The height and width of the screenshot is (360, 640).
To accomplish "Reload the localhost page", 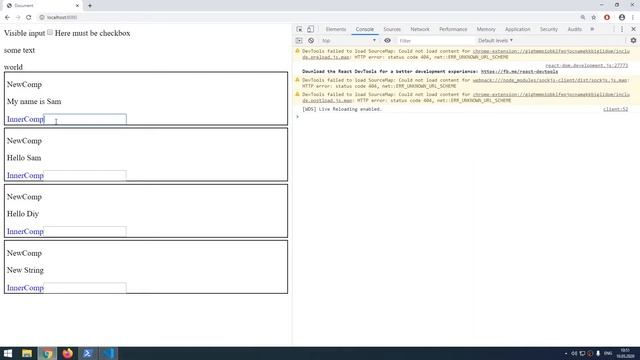I will 29,18.
